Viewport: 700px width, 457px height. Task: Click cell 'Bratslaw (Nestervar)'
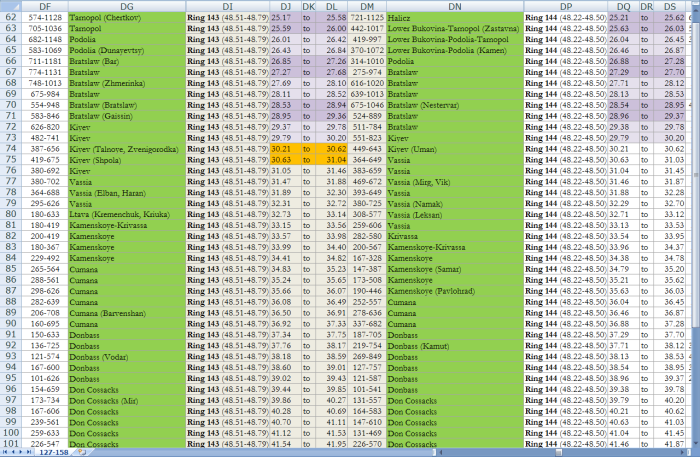[455, 105]
